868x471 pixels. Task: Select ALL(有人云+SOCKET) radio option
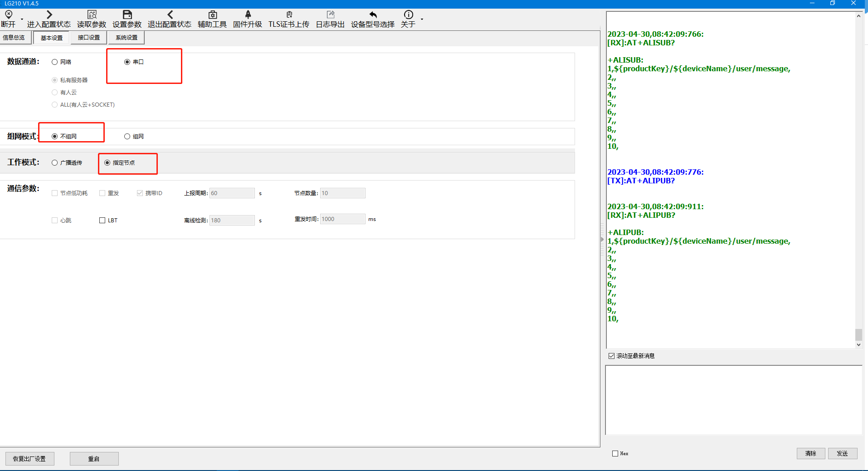tap(55, 104)
